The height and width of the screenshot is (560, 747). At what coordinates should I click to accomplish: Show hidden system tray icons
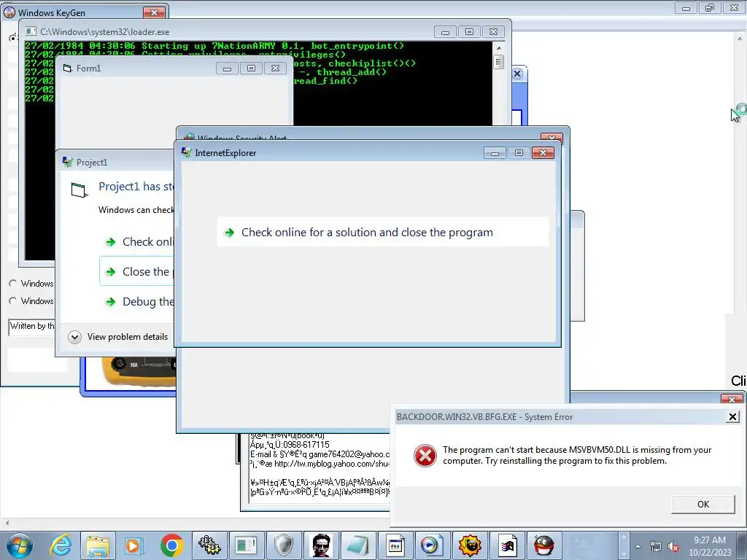pyautogui.click(x=638, y=546)
